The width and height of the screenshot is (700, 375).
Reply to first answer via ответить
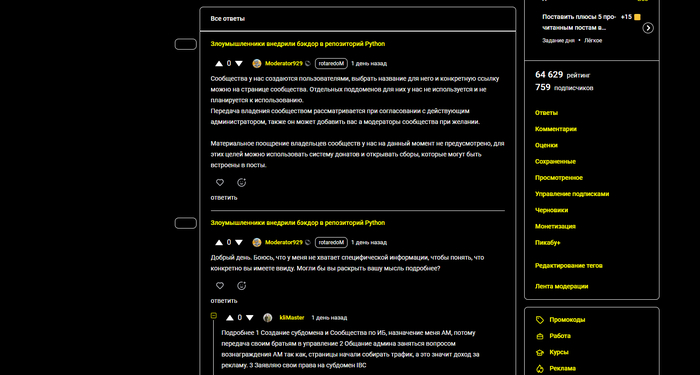click(x=224, y=198)
